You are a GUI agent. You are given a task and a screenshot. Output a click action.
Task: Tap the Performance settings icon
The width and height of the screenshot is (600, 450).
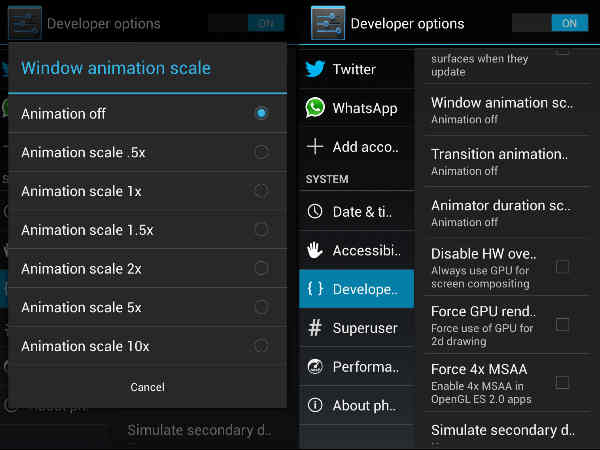(x=316, y=366)
